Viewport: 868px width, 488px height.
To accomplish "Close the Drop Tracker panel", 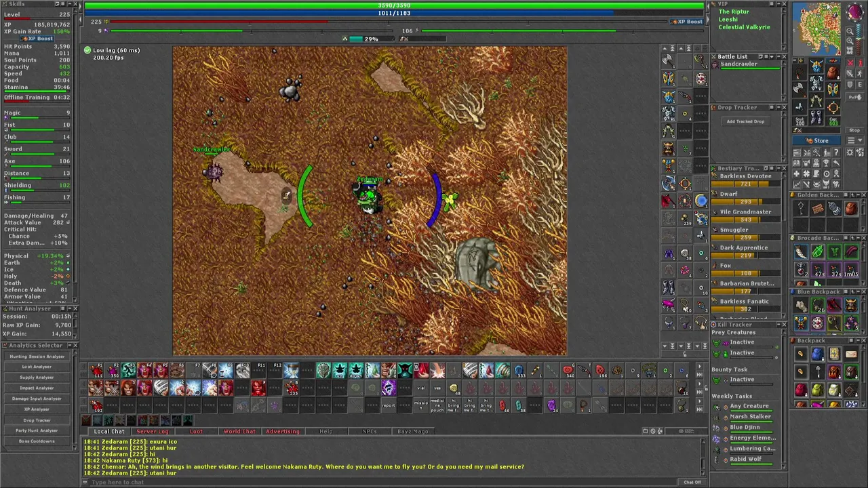I will coord(785,107).
